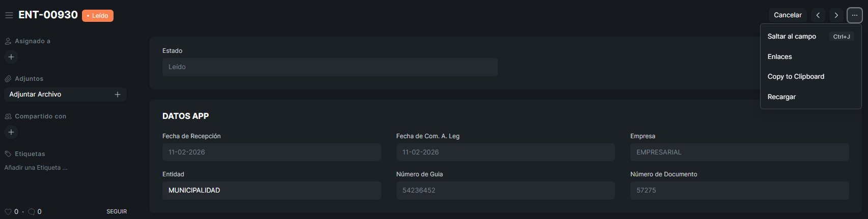Click the Número de Guia field
The image size is (868, 219).
tap(505, 191)
